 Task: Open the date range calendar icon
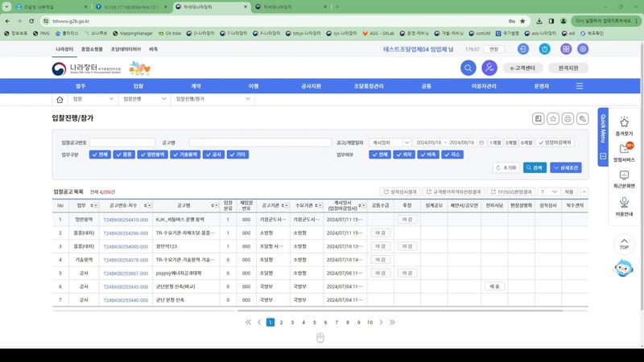point(481,142)
